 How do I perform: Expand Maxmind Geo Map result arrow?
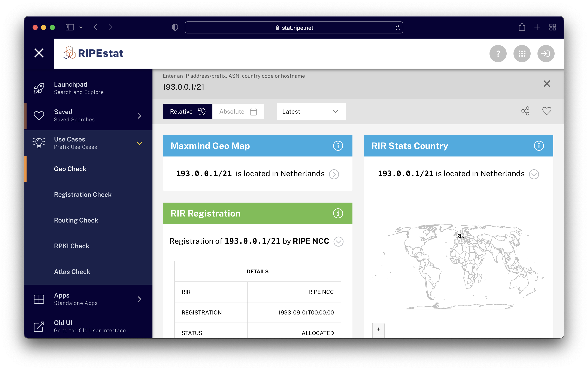334,174
